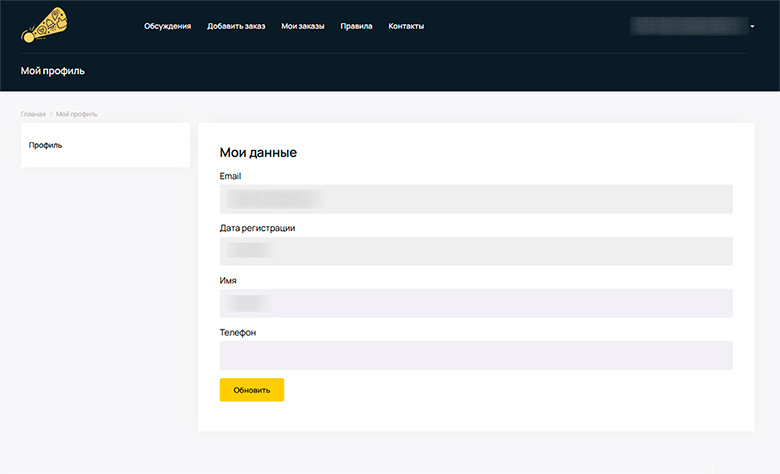Click the Мой профиль page title
The image size is (780, 474).
(x=53, y=71)
